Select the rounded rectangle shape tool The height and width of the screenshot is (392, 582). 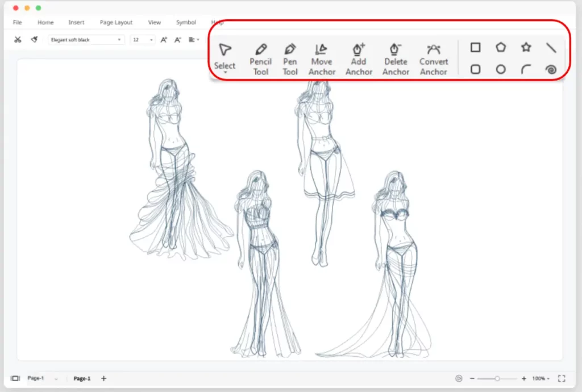point(476,69)
